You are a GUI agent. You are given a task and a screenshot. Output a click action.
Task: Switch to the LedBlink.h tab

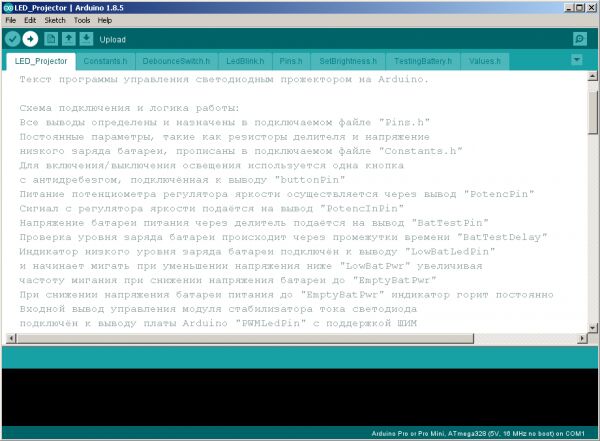coord(245,61)
